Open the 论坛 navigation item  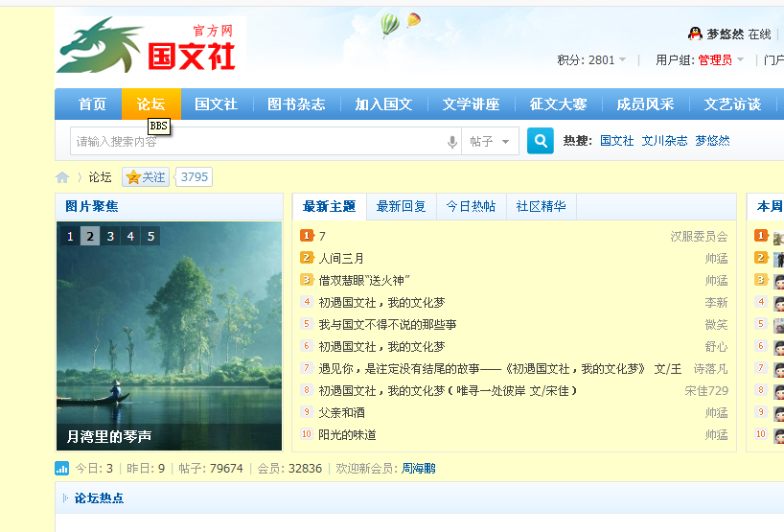(151, 104)
